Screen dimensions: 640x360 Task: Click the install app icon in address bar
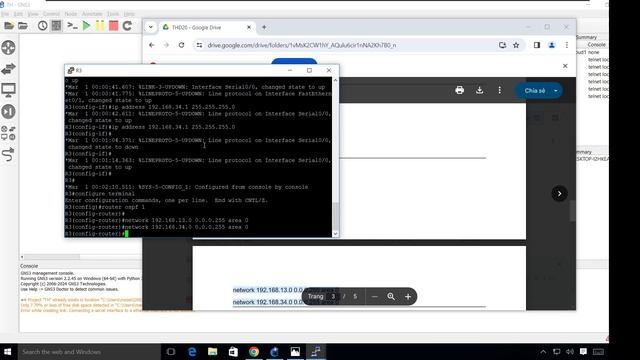[502, 45]
